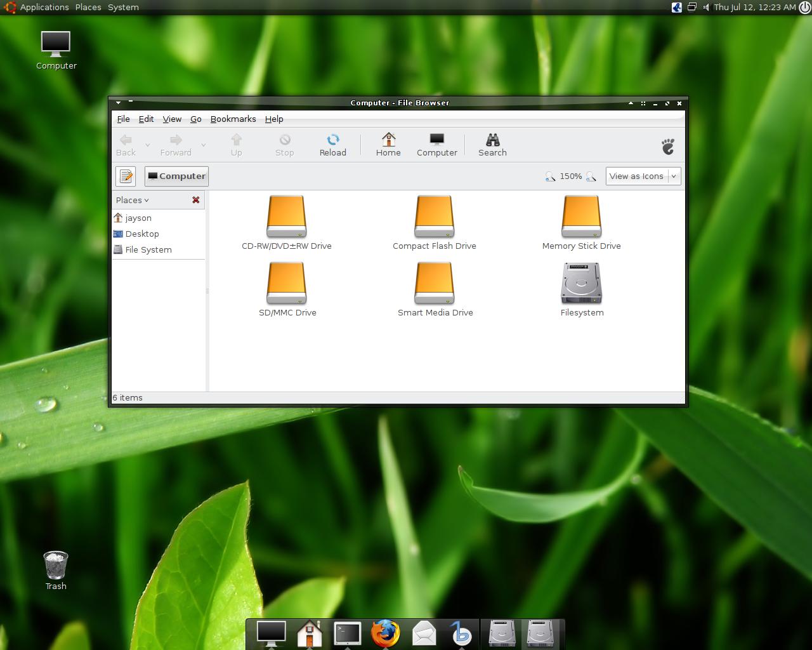Expand the Forward history dropdown arrow
This screenshot has width=812, height=650.
[203, 145]
